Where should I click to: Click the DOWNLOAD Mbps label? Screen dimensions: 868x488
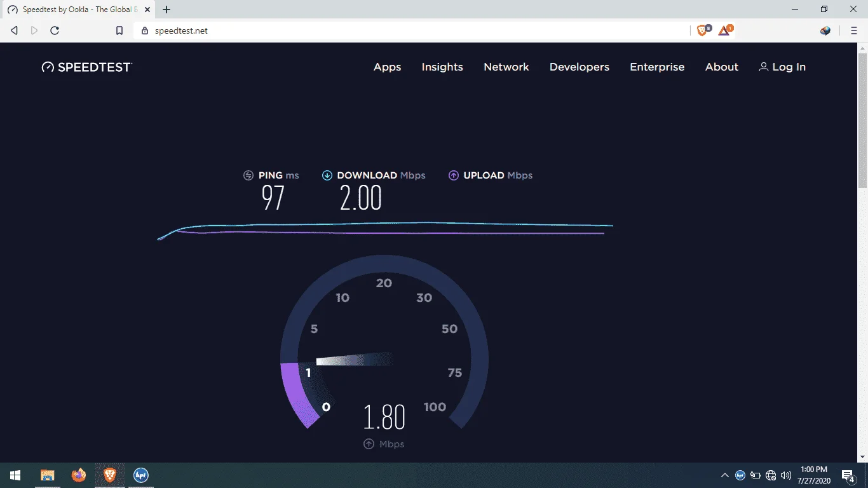pos(381,175)
